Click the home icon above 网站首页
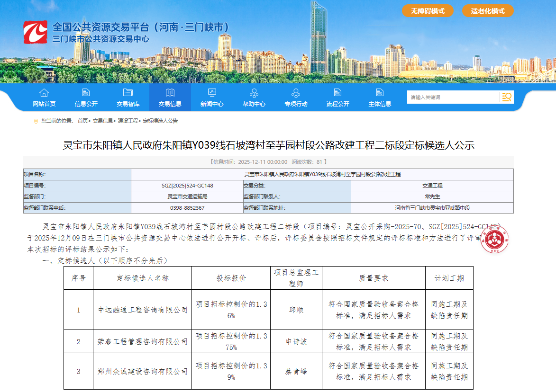The width and height of the screenshot is (556, 392). click(x=44, y=93)
